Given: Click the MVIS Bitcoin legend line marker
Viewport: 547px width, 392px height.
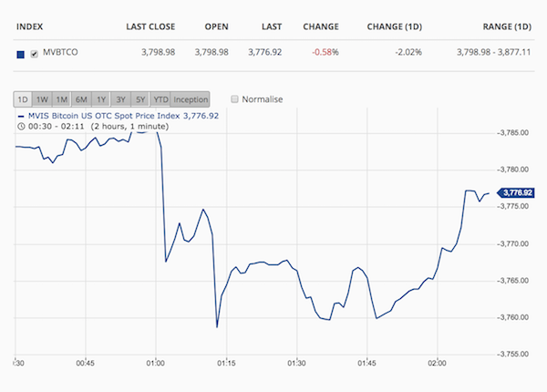Looking at the screenshot, I should tap(21, 116).
